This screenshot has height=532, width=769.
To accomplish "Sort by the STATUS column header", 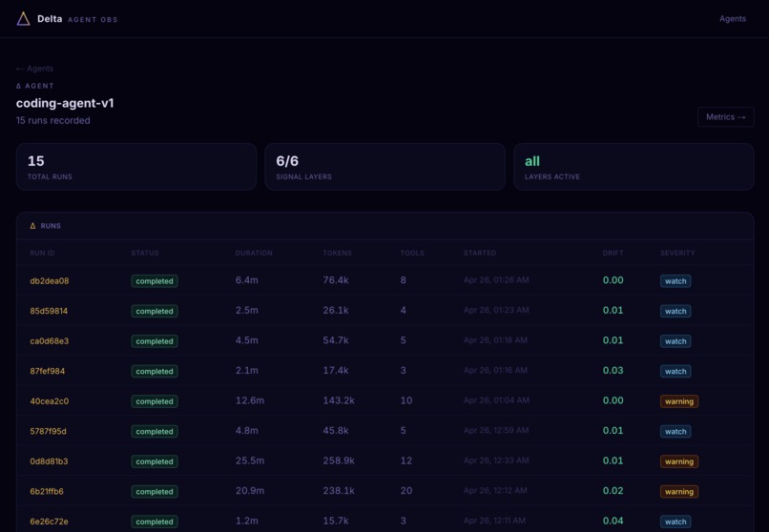I will 145,253.
